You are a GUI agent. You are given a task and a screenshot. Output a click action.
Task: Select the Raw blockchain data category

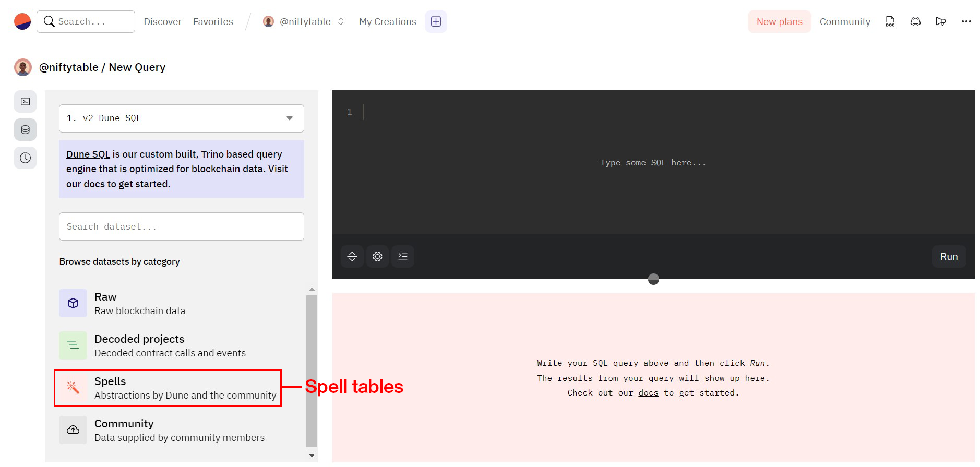click(182, 303)
